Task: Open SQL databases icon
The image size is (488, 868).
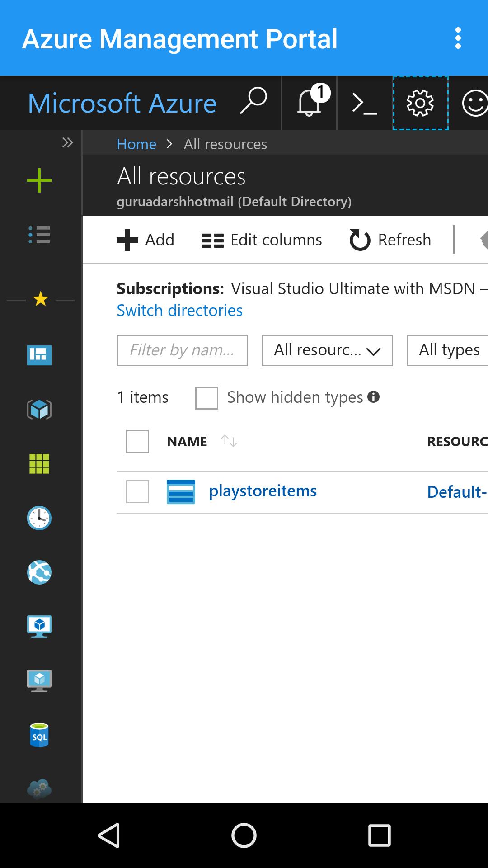Action: (39, 735)
